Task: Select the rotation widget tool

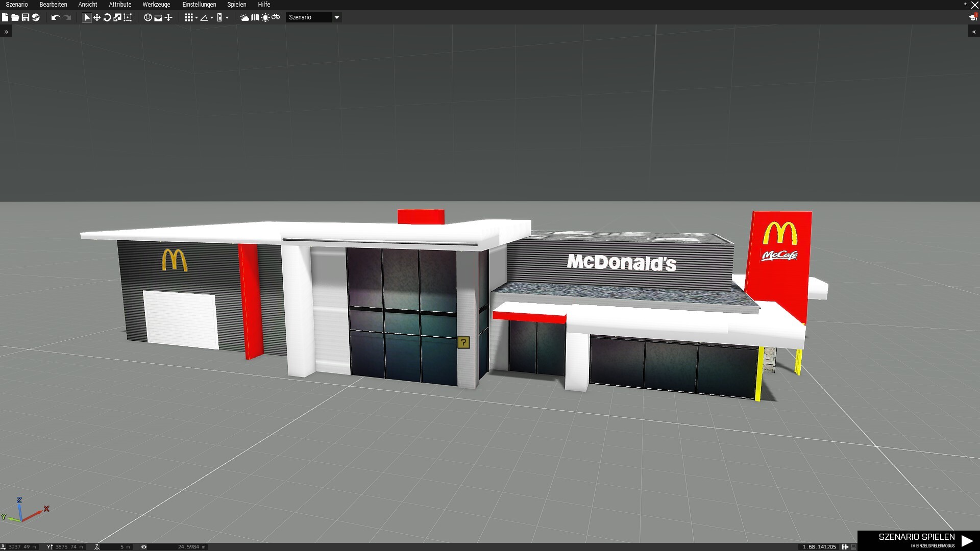Action: tap(107, 17)
